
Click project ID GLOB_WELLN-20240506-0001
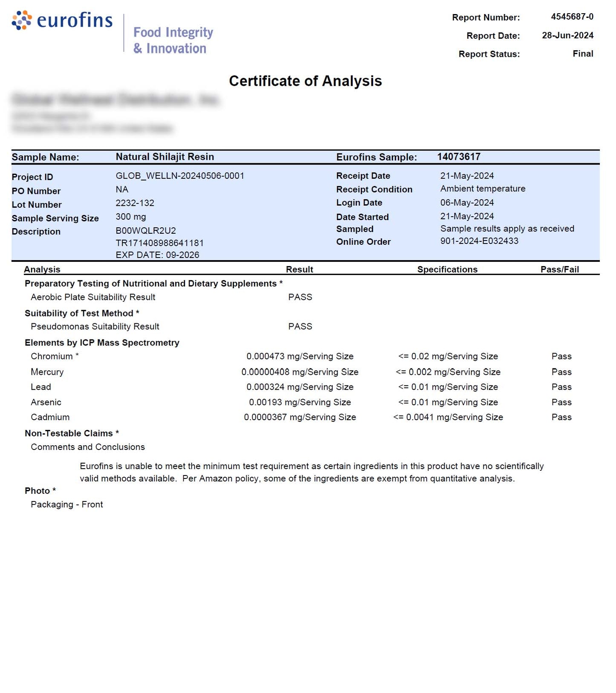pos(180,176)
